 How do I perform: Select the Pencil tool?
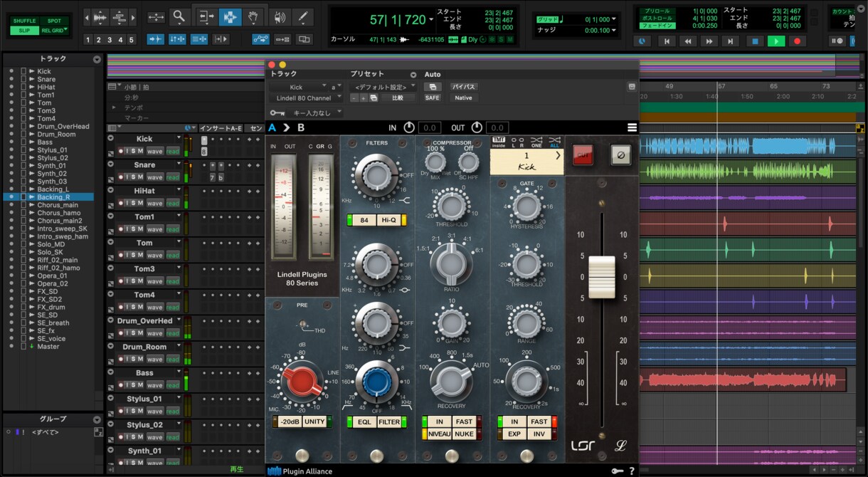(302, 16)
